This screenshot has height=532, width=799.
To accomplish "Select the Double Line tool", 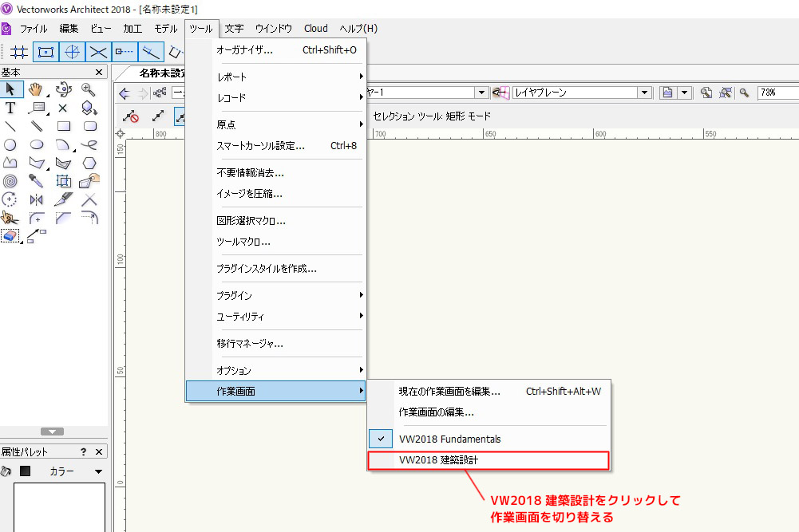I will tap(37, 126).
